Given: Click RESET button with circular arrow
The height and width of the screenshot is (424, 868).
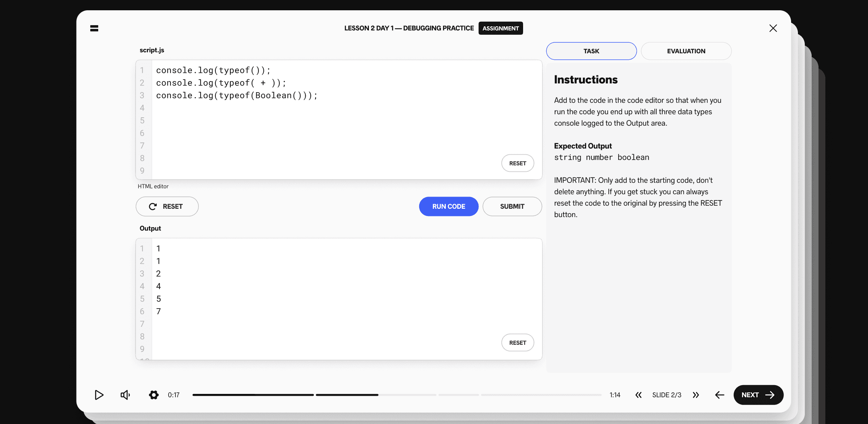Looking at the screenshot, I should click(x=167, y=206).
